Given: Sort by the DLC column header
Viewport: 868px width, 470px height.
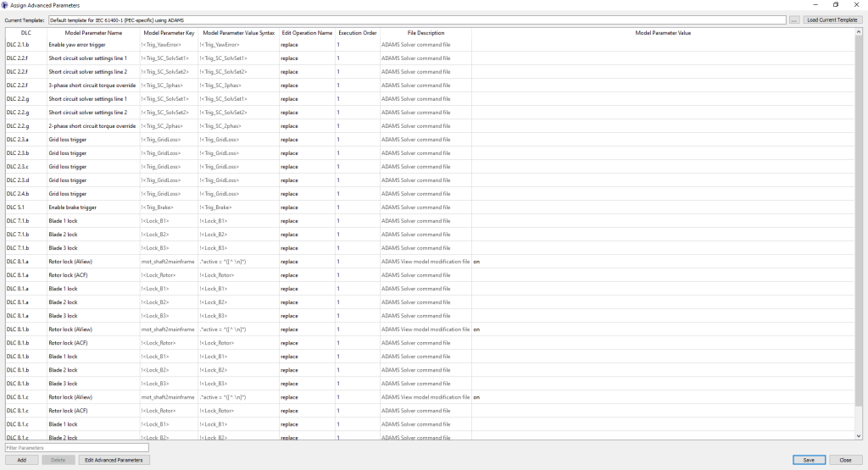Looking at the screenshot, I should pos(25,33).
